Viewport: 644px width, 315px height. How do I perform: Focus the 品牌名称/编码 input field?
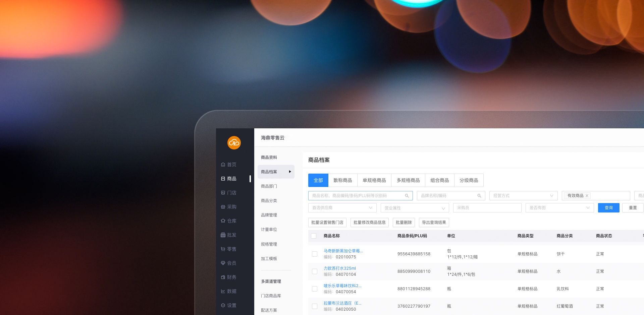pos(451,196)
